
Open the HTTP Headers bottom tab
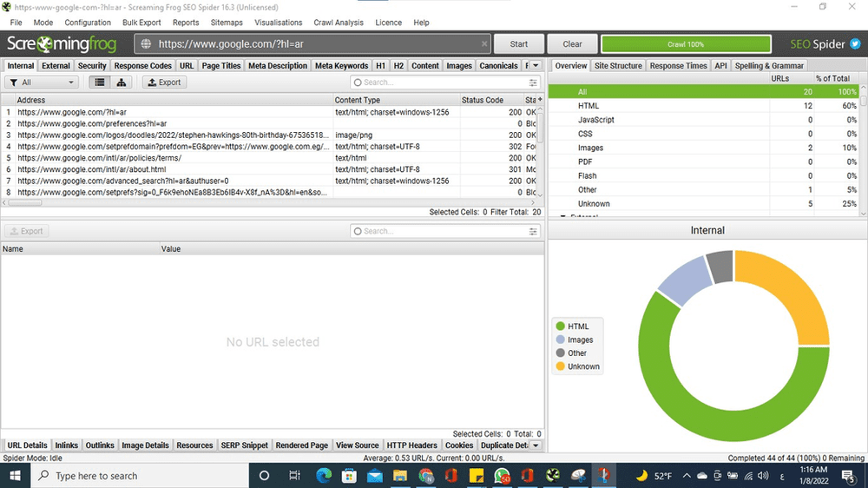click(411, 445)
